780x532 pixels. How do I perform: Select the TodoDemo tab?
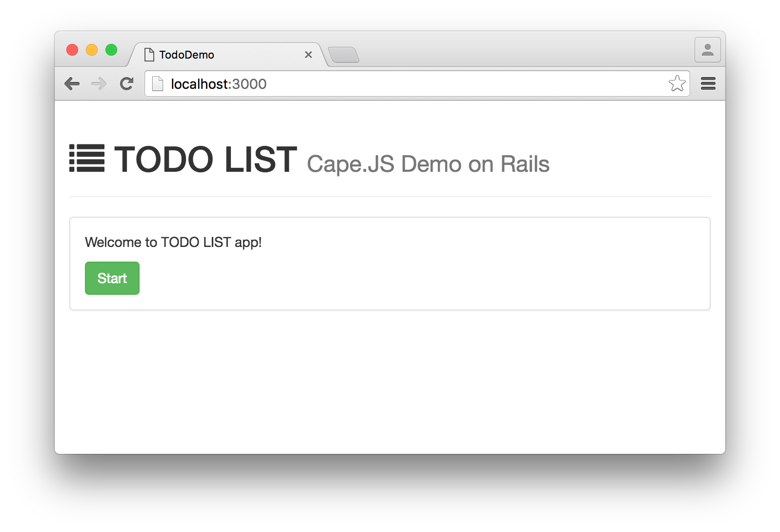coord(227,55)
